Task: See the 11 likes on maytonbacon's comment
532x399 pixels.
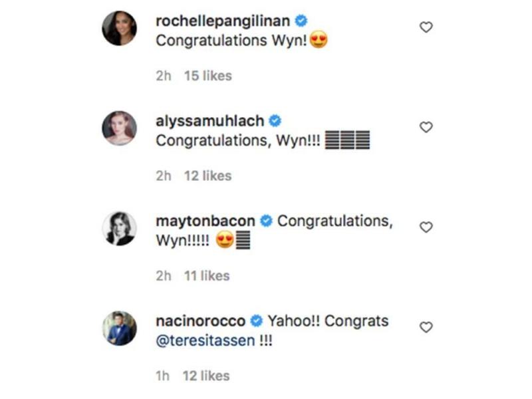Action: 207,275
